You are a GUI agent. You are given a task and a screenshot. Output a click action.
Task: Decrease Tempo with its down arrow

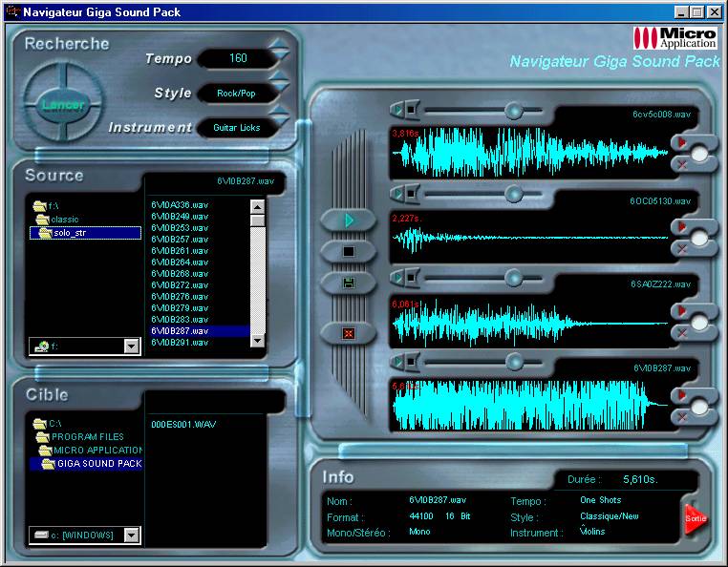coord(280,56)
